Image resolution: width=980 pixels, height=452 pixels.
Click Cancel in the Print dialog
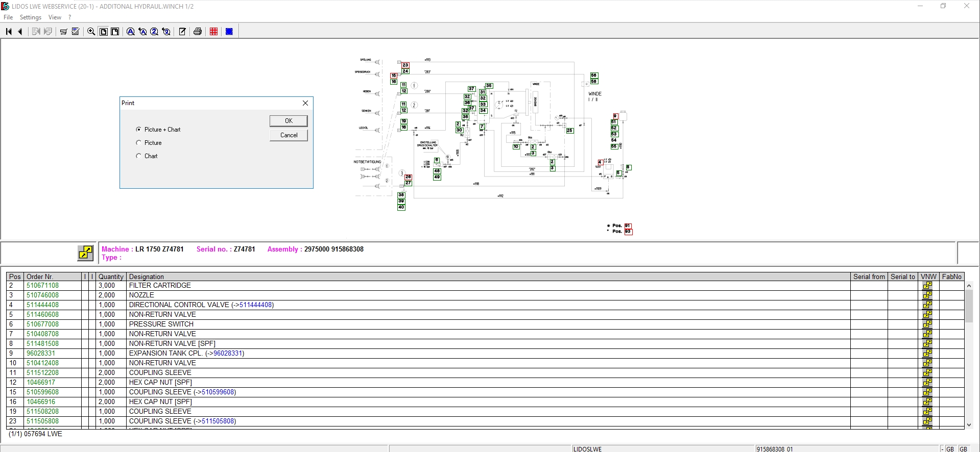289,135
